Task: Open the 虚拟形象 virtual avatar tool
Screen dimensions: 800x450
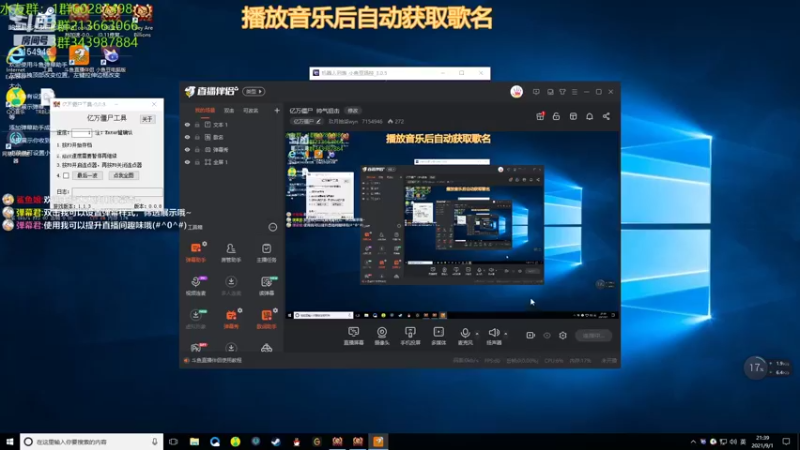Action: (196, 318)
